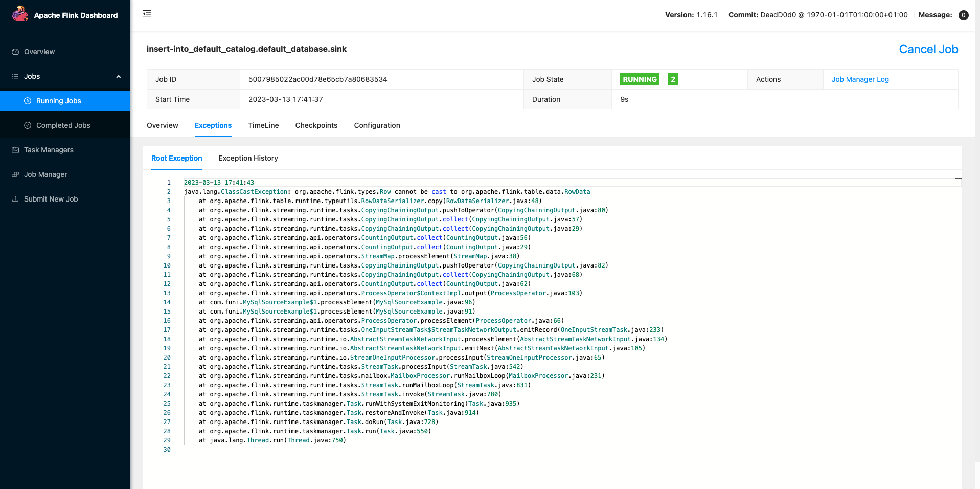Click the RUNNING job state badge

(x=640, y=79)
